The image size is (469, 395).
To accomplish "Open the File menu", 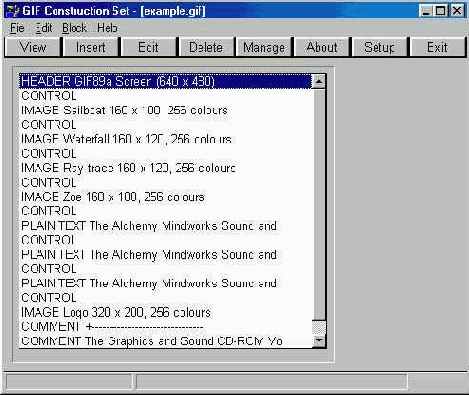I will (x=17, y=28).
